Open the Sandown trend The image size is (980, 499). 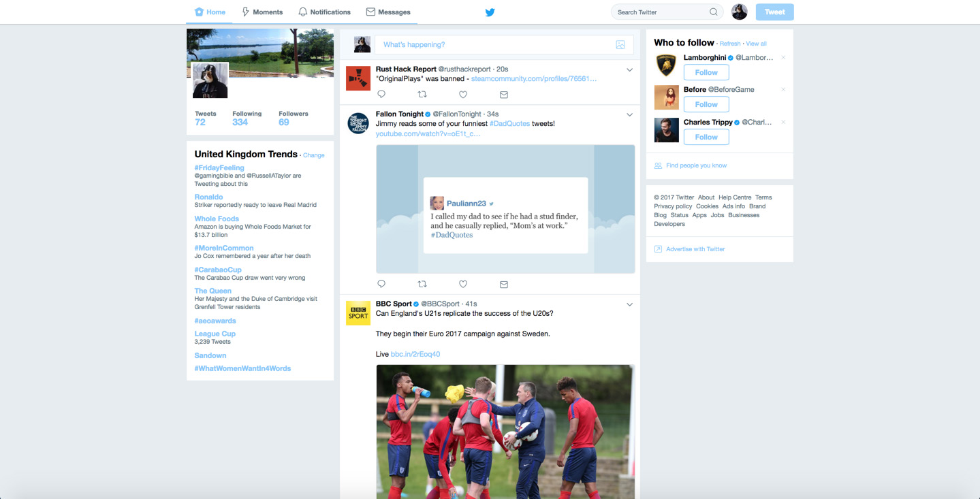pyautogui.click(x=210, y=355)
